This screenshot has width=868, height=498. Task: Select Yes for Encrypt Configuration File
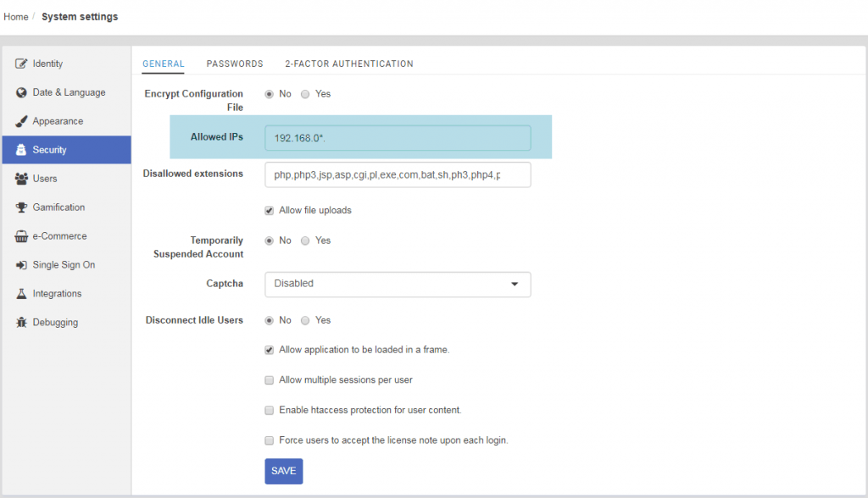tap(305, 94)
